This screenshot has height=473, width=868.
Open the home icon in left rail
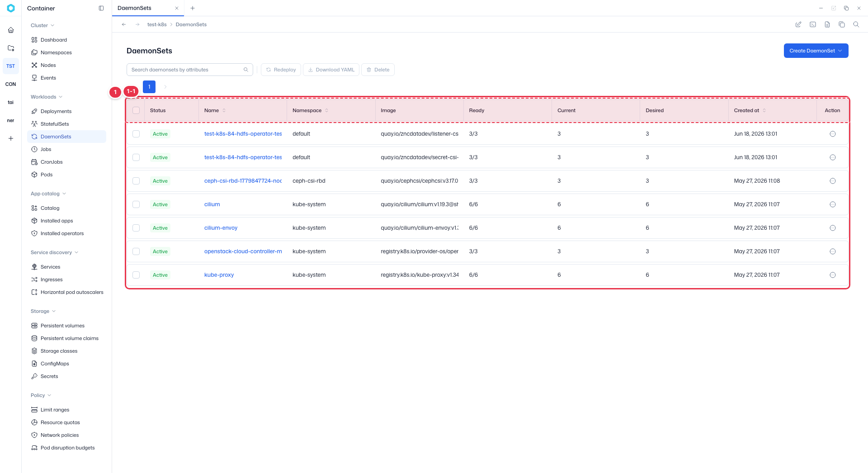click(11, 30)
